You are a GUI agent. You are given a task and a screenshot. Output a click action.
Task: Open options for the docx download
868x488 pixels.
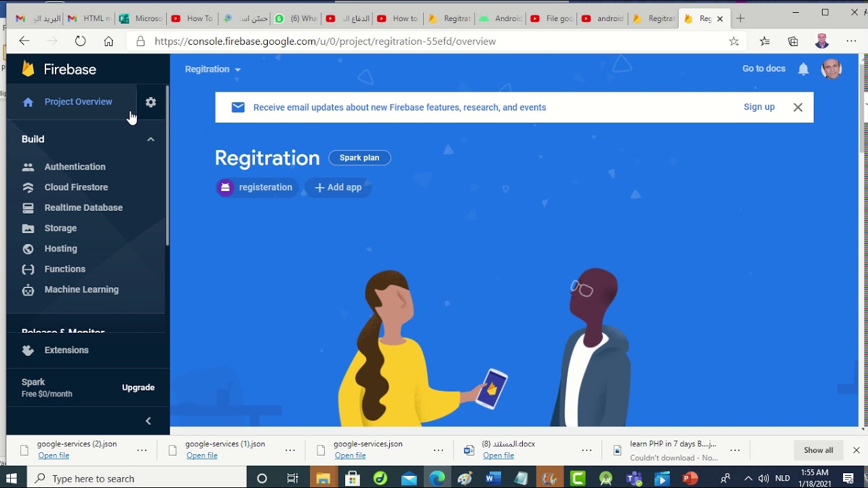tap(587, 450)
